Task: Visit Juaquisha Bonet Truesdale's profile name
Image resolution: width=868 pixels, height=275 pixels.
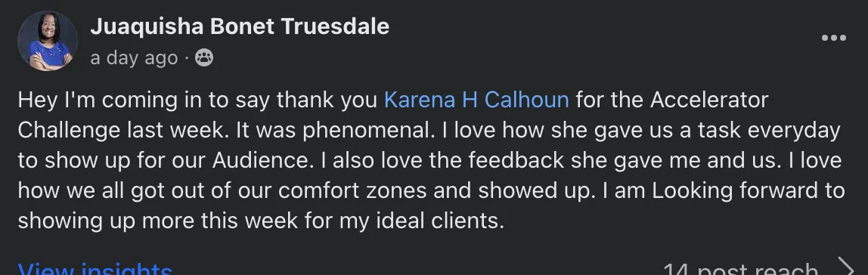Action: coord(240,26)
